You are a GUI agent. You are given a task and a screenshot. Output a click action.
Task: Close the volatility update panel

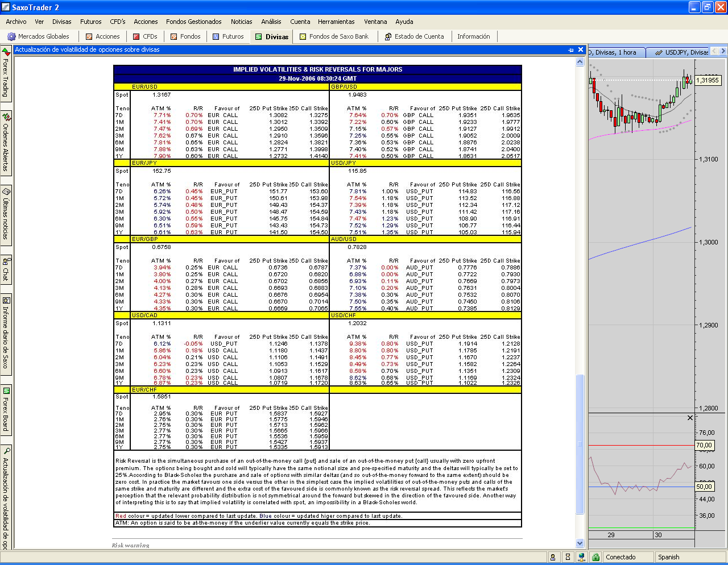(581, 49)
